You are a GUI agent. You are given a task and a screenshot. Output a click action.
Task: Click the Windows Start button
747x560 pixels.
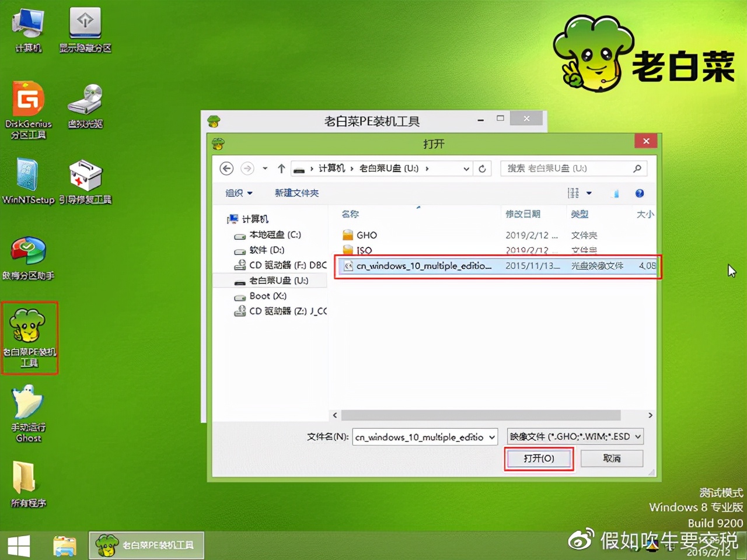19,544
